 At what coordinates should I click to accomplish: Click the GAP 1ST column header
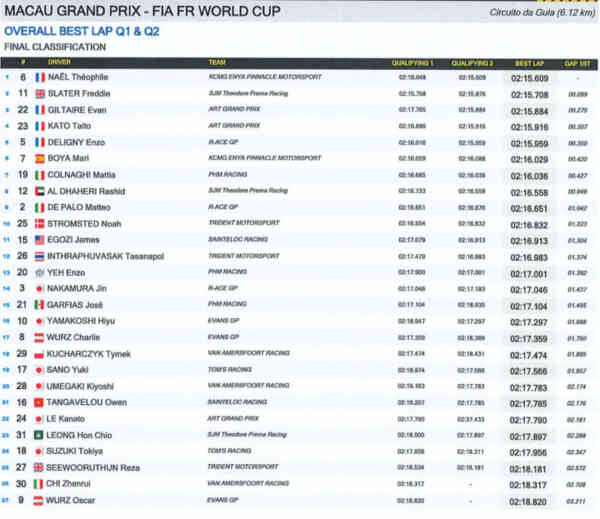(x=577, y=62)
